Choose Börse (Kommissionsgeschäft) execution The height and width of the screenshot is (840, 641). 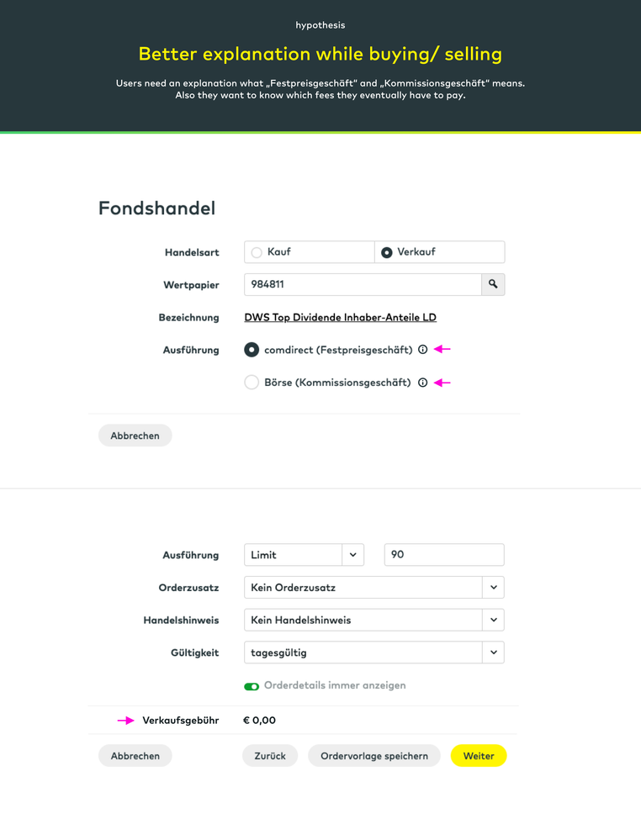[x=252, y=383]
